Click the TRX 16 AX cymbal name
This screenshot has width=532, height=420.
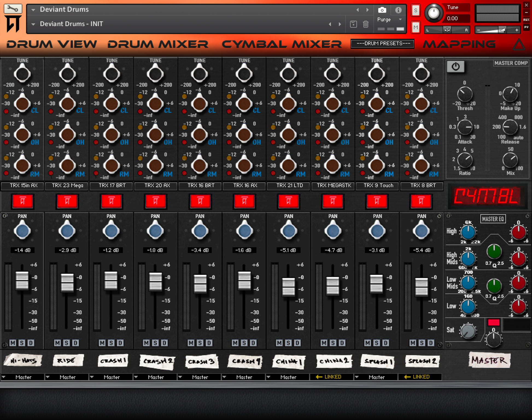(x=245, y=186)
